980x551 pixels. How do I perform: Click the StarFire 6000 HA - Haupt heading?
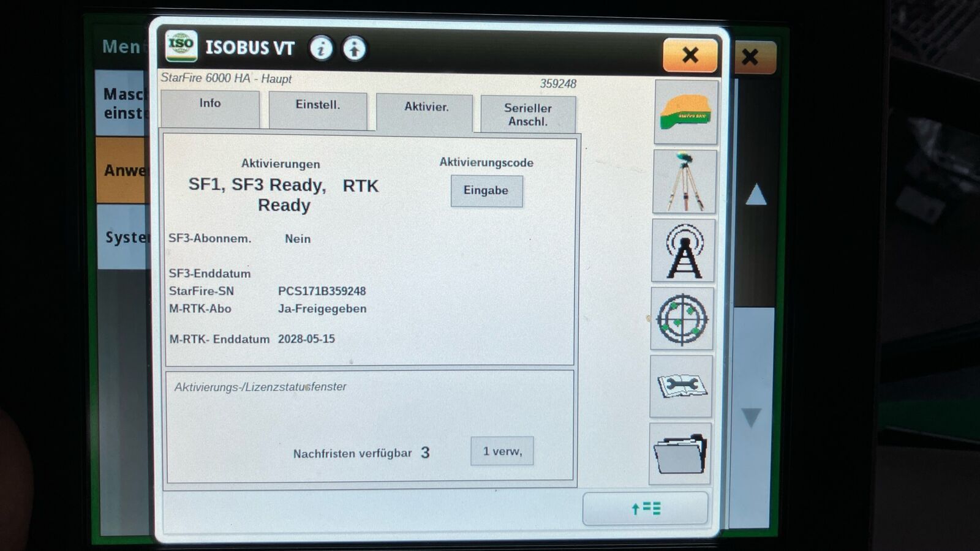click(x=226, y=78)
